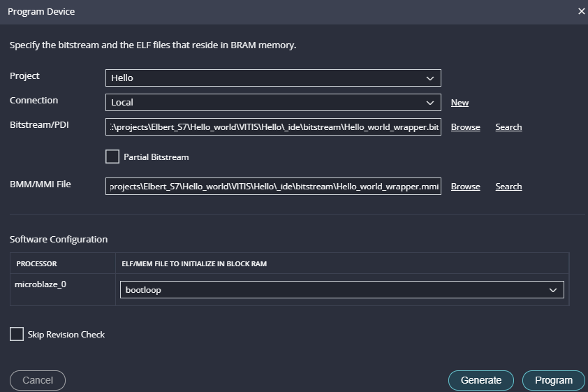Search for a Bitstream/PDI file
The height and width of the screenshot is (392, 588).
point(508,127)
